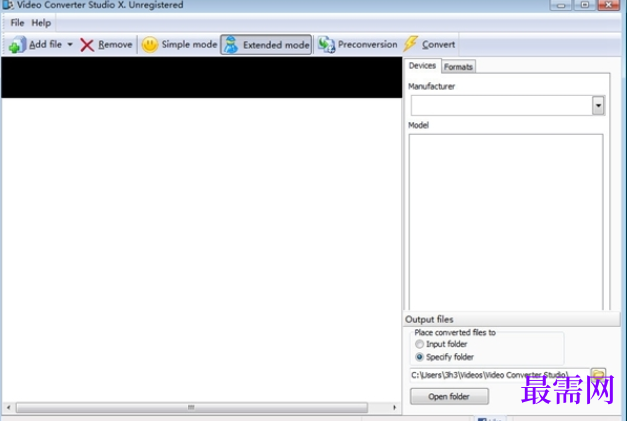Viewport: 633px width, 421px height.
Task: Start conversion with Convert lightning icon
Action: (411, 44)
